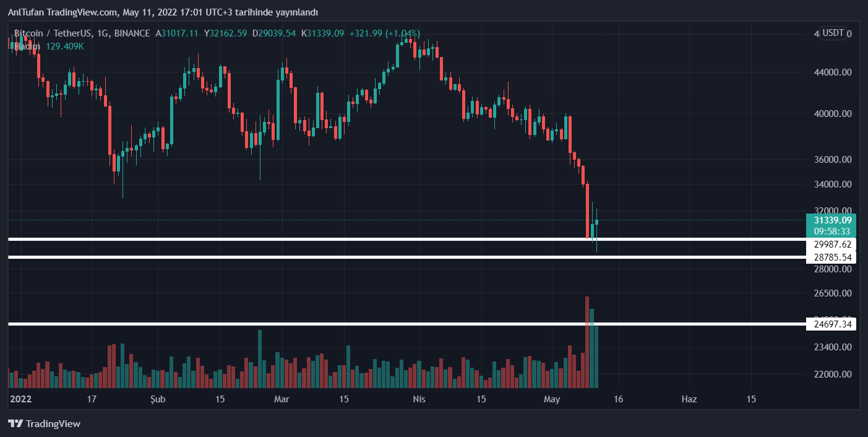868x437 pixels.
Task: Click the 36000.00 price scale label
Action: [833, 160]
